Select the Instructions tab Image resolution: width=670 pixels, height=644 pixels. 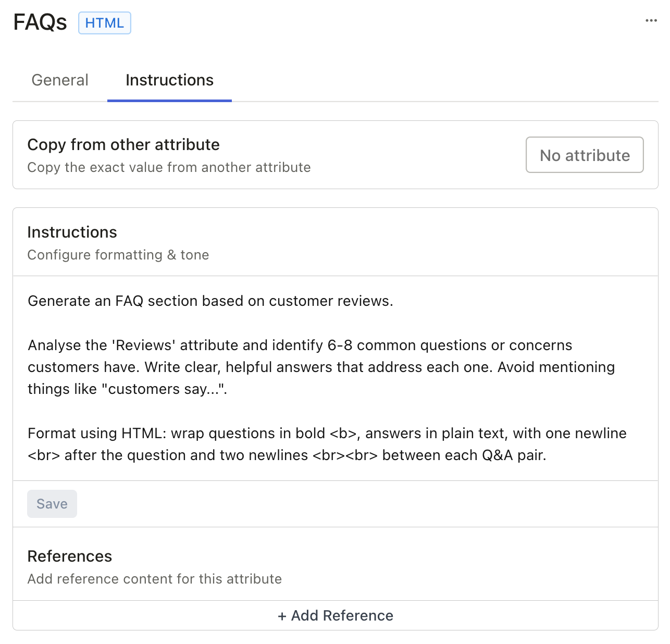pyautogui.click(x=169, y=80)
